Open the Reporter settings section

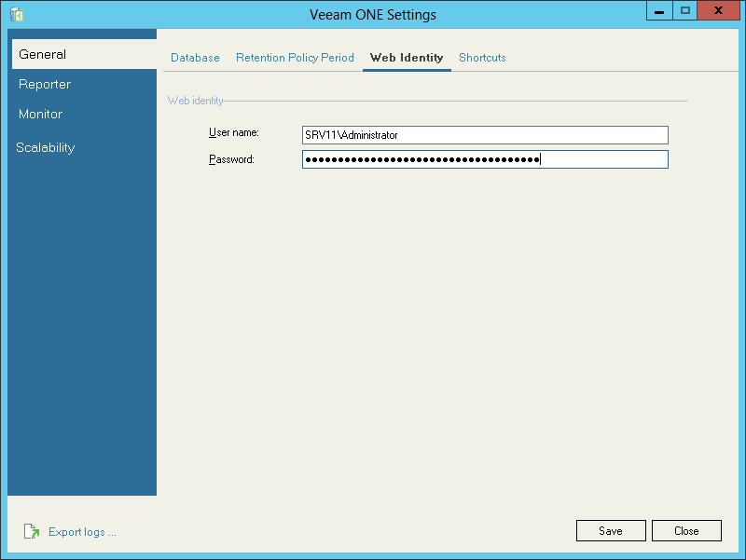click(x=45, y=84)
